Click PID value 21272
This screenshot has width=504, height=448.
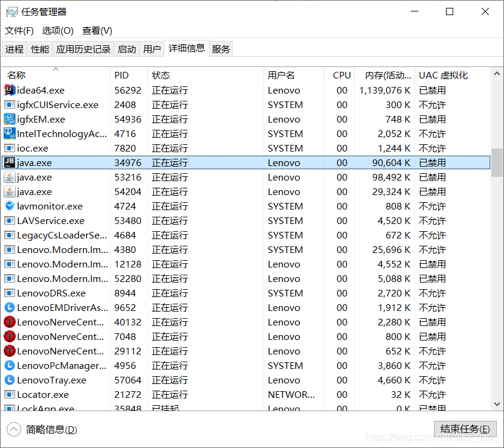[128, 394]
